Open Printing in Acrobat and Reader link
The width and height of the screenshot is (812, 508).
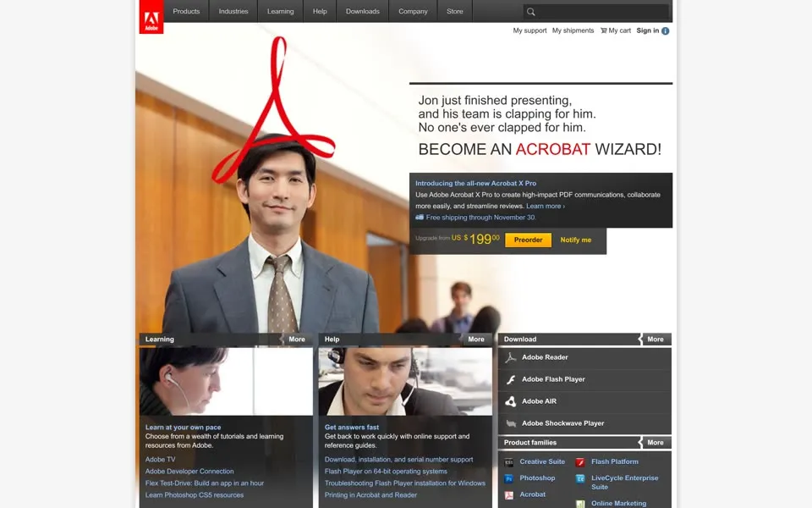[370, 495]
